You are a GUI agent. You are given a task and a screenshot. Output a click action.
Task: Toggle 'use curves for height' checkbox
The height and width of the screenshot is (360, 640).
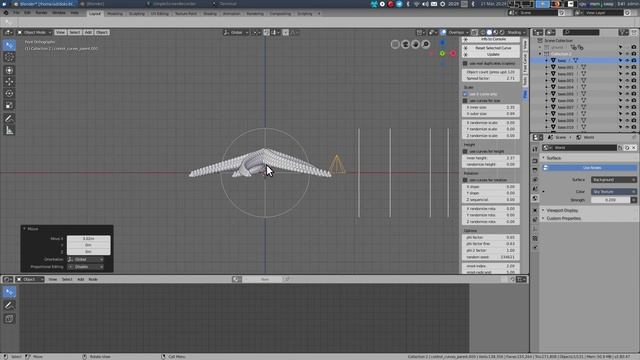(465, 151)
